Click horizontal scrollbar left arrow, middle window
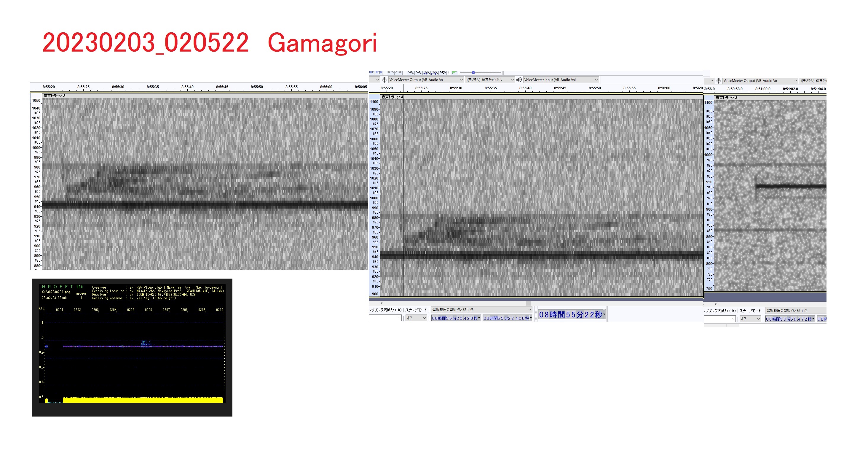 [382, 303]
